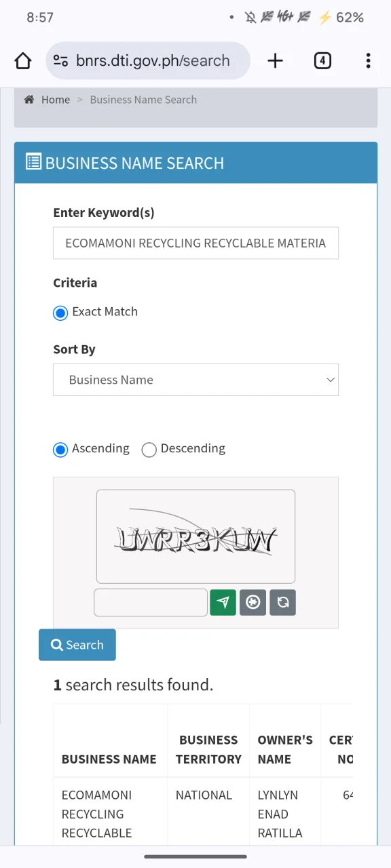Click the captcha image UWRR3KUW
391x868 pixels.
point(195,536)
